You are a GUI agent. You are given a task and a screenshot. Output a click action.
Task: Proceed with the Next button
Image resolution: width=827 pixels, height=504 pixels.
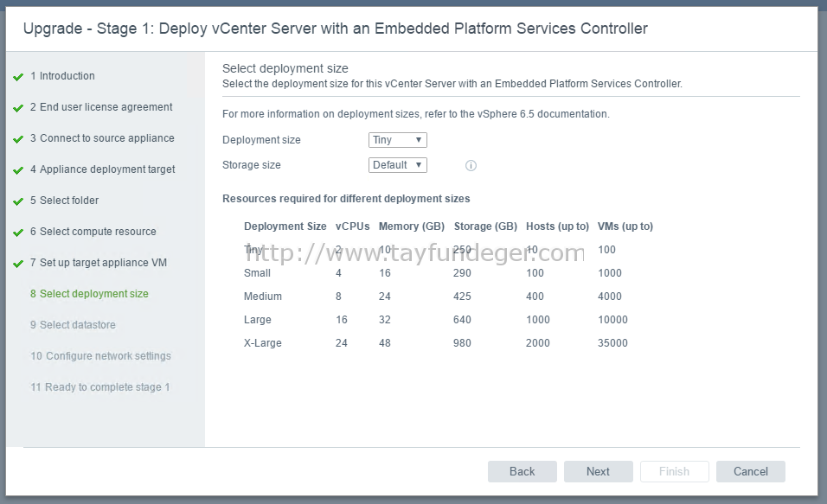(x=598, y=471)
